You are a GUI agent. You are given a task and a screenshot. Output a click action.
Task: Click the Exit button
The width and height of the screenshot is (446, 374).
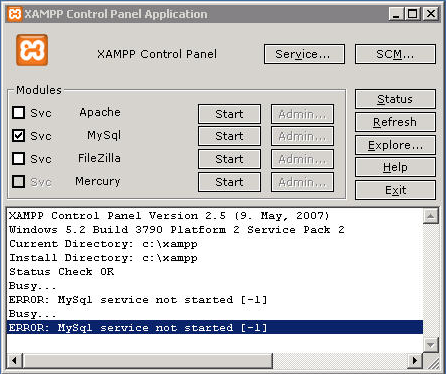[395, 190]
